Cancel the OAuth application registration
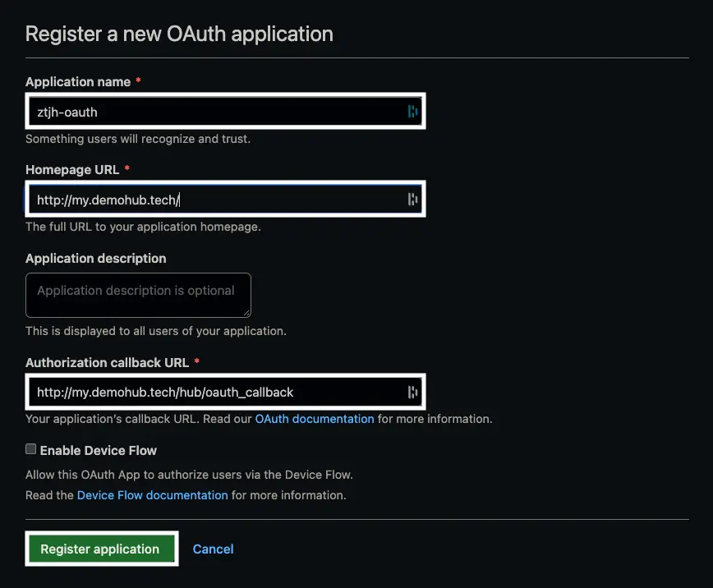Screen dimensions: 713x588 (213, 549)
